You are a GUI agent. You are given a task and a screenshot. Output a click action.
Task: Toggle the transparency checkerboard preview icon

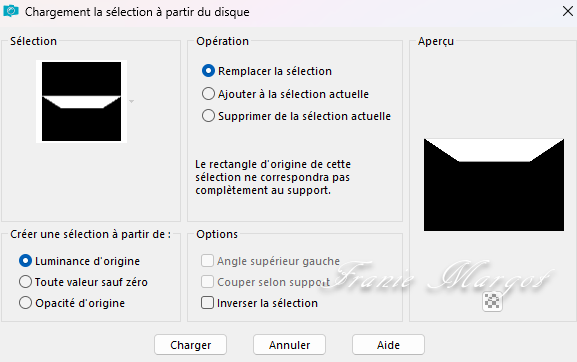(x=492, y=301)
